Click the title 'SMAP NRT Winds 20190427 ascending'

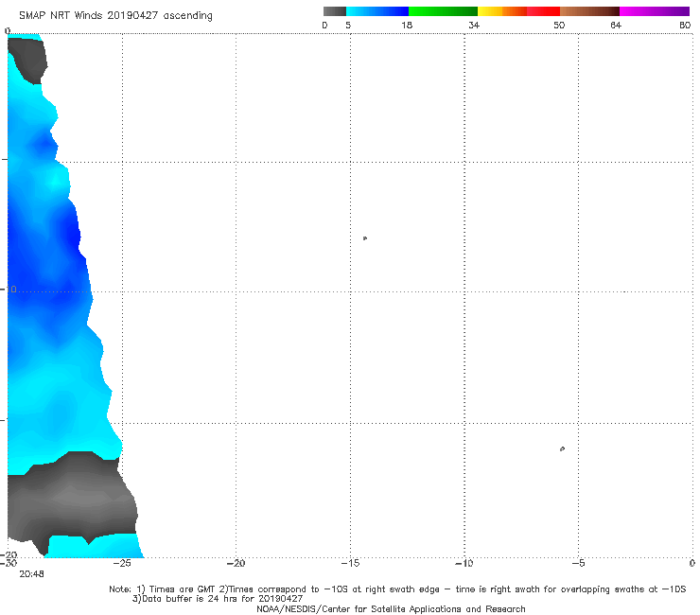[x=115, y=16]
